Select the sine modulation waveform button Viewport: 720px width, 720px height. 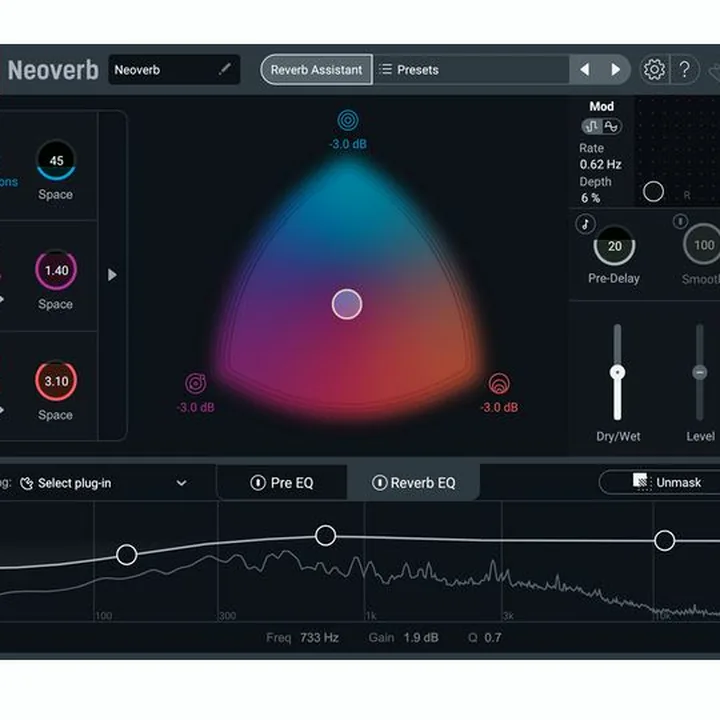click(611, 126)
